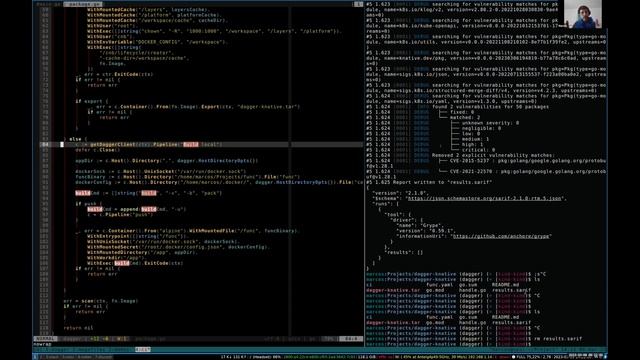Click the 'matched: 2' tree row

(x=465, y=118)
